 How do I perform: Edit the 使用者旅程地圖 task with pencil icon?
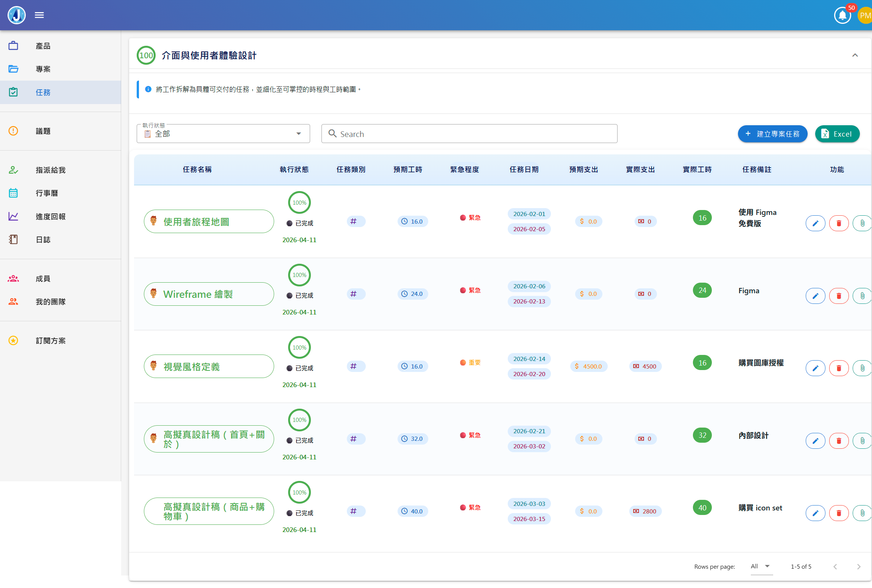click(x=816, y=223)
